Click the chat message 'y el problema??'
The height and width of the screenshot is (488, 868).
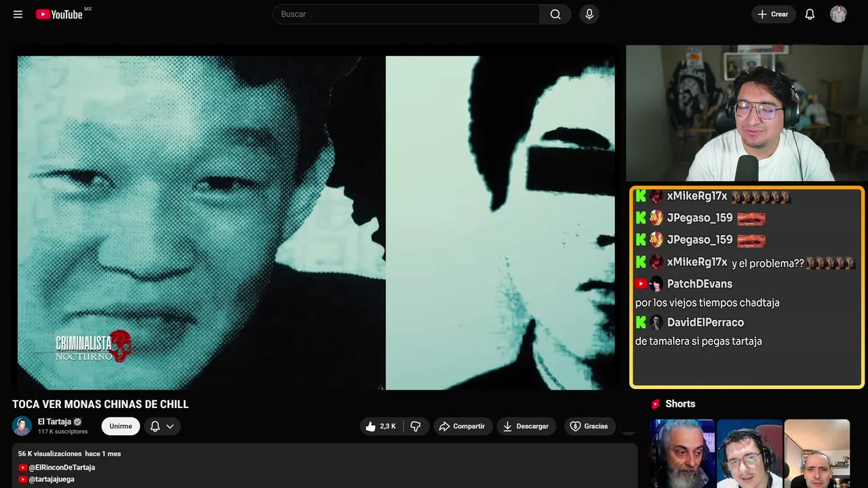[x=768, y=263]
